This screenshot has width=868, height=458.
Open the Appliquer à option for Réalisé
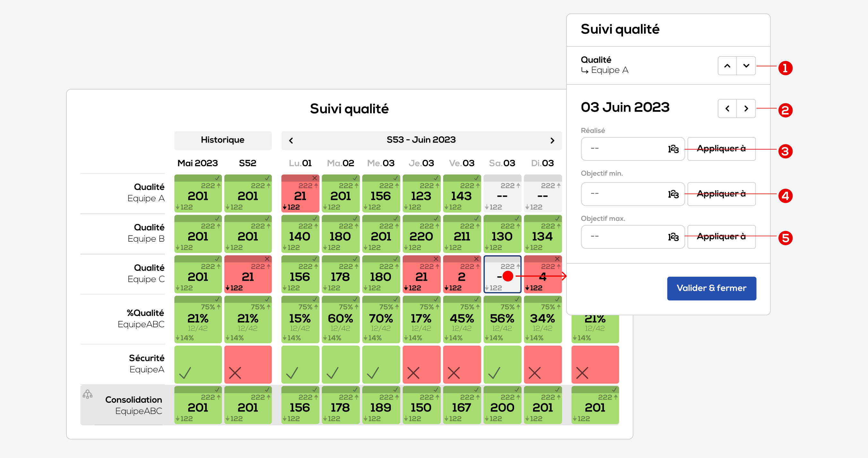coord(721,149)
